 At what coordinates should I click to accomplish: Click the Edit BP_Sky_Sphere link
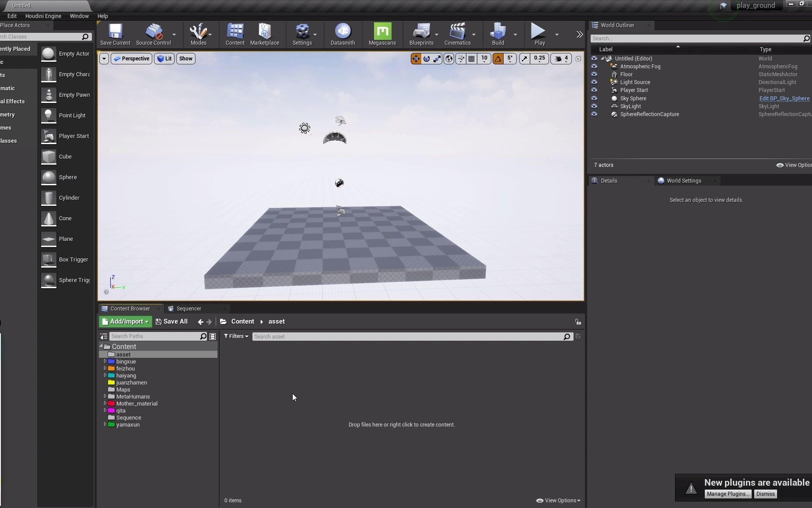click(x=784, y=98)
